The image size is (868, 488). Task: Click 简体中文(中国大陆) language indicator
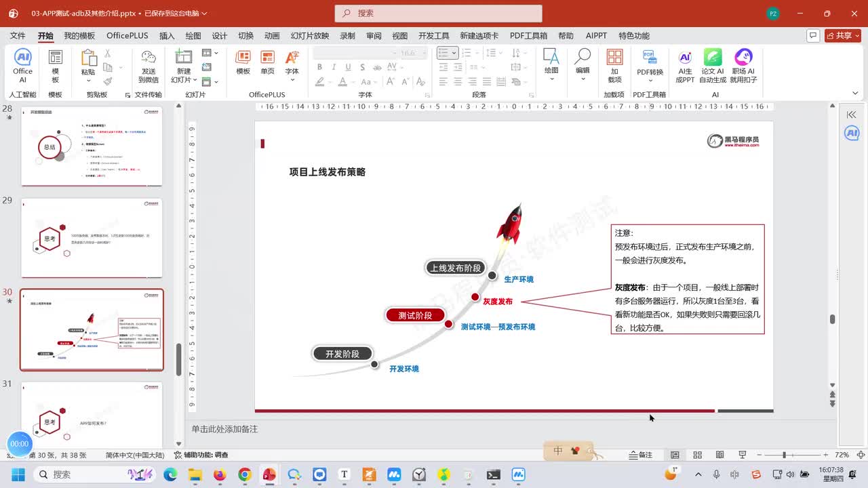click(134, 455)
